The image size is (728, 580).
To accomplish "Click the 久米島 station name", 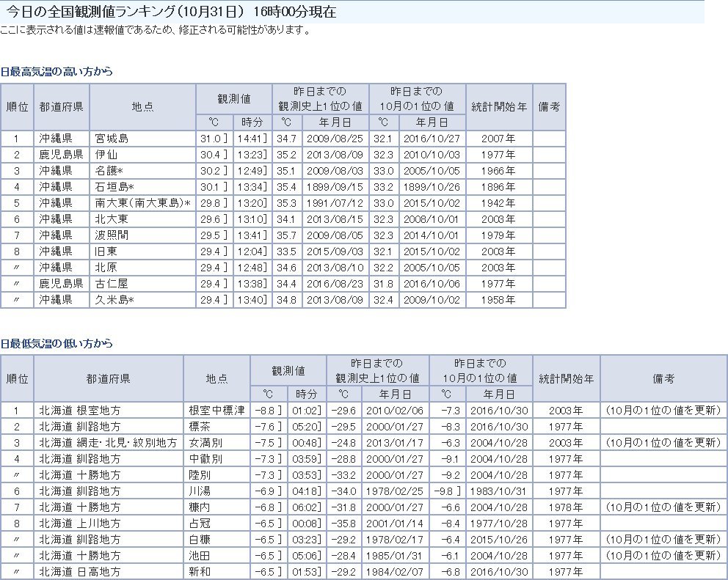I will [x=114, y=300].
